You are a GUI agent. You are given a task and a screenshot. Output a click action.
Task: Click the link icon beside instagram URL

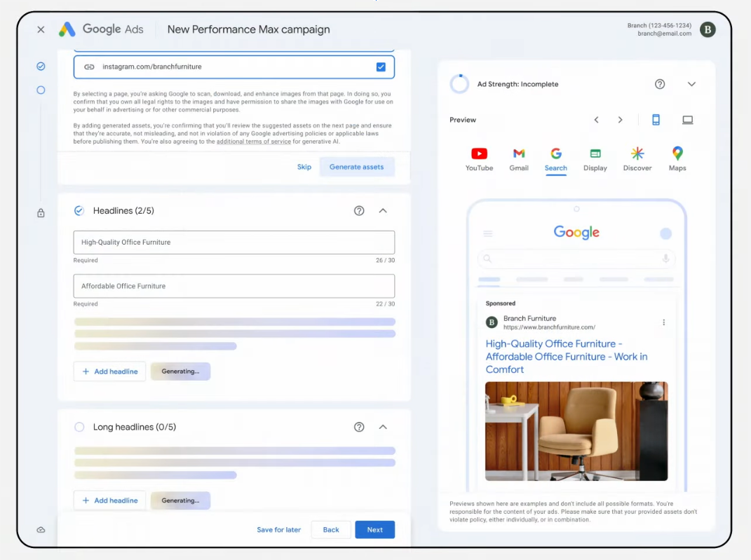[x=89, y=67]
